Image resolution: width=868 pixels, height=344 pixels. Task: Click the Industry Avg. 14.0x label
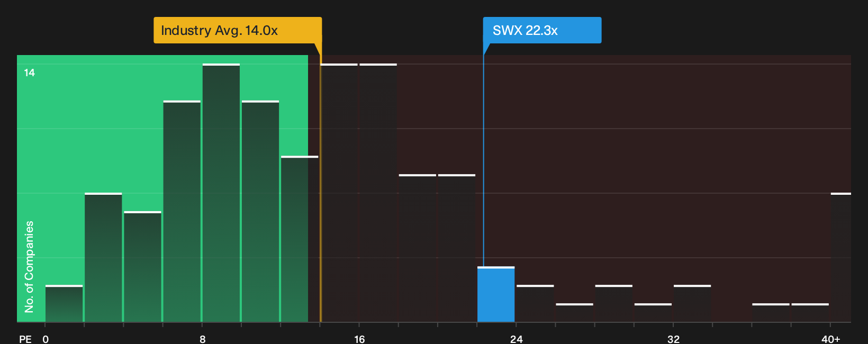click(238, 30)
